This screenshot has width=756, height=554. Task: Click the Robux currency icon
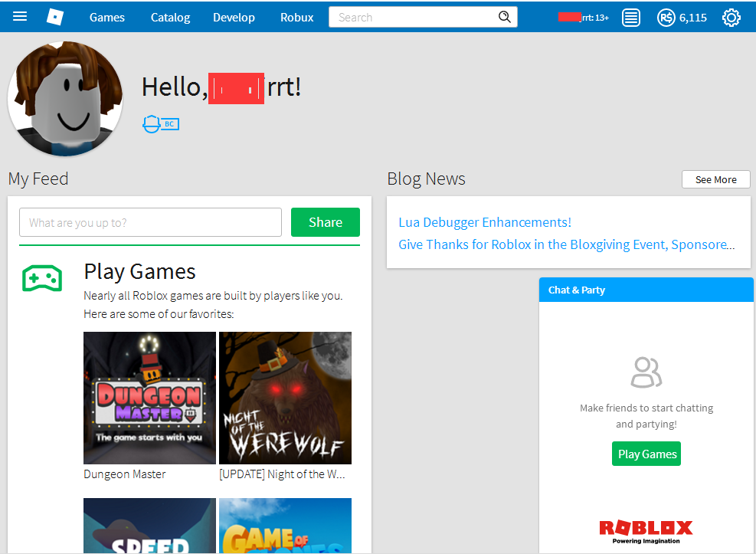pos(666,18)
